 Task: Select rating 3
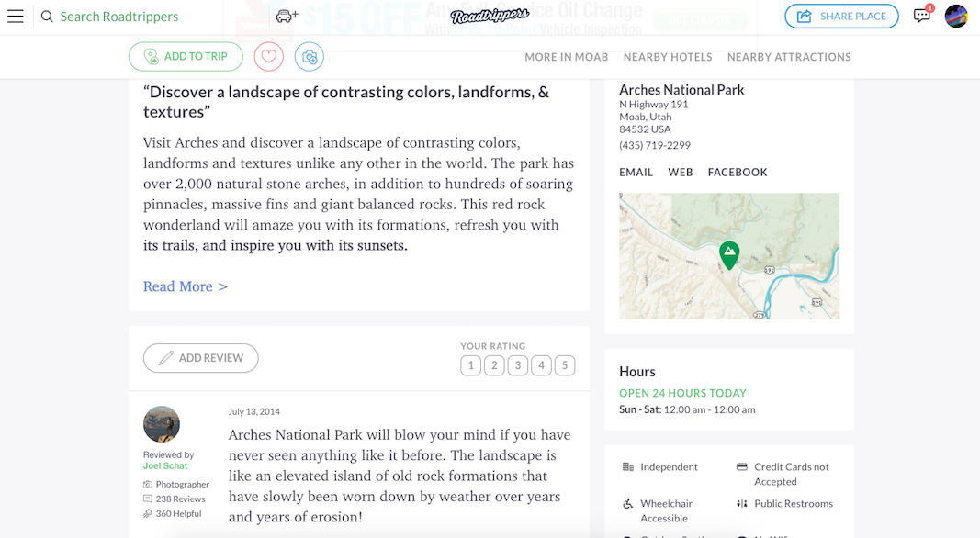pos(517,365)
